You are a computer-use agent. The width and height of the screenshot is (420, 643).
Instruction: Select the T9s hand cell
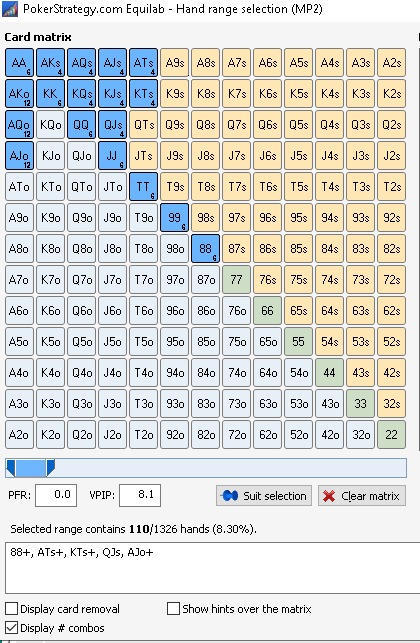coord(174,187)
